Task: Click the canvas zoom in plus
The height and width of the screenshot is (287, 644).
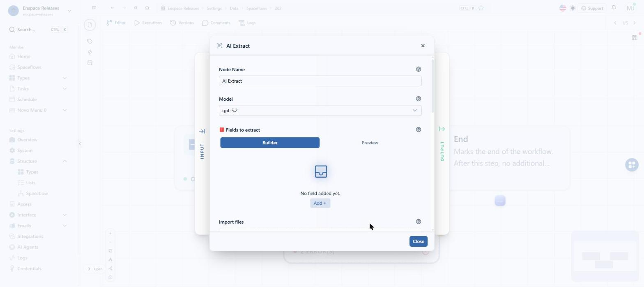Action: pyautogui.click(x=110, y=234)
